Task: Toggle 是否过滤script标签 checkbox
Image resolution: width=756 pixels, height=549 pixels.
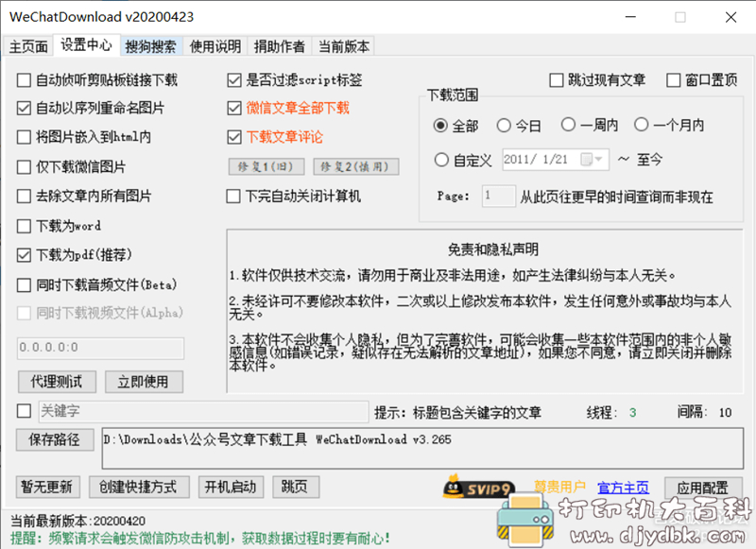Action: tap(233, 80)
